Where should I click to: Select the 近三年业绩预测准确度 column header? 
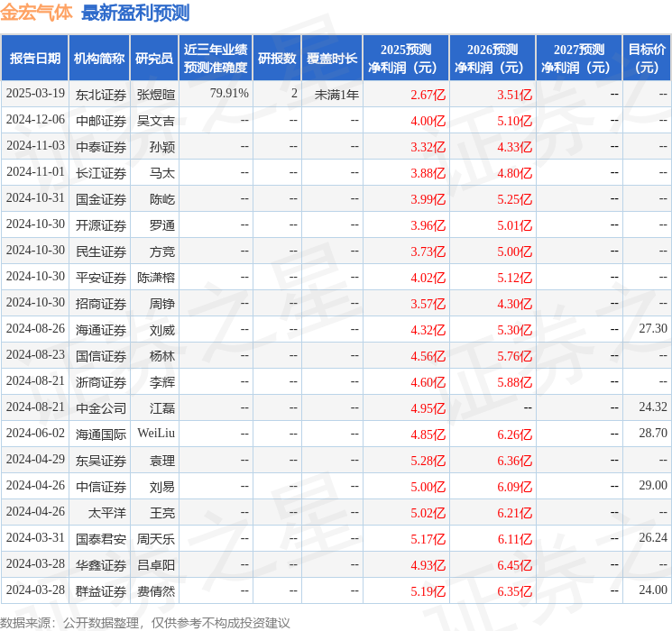click(216, 59)
